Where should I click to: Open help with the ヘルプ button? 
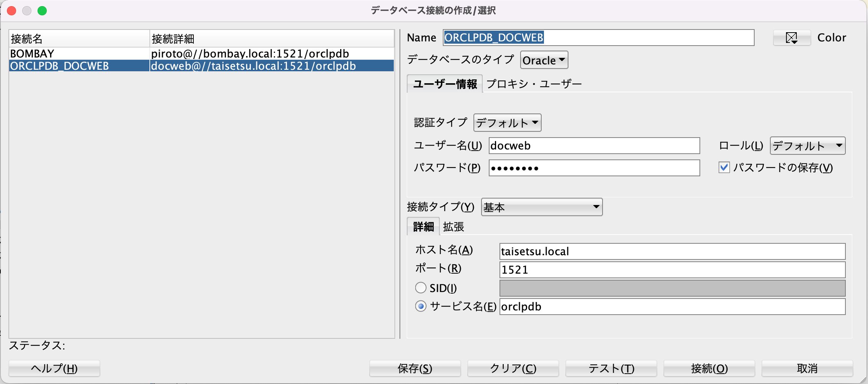pos(54,369)
